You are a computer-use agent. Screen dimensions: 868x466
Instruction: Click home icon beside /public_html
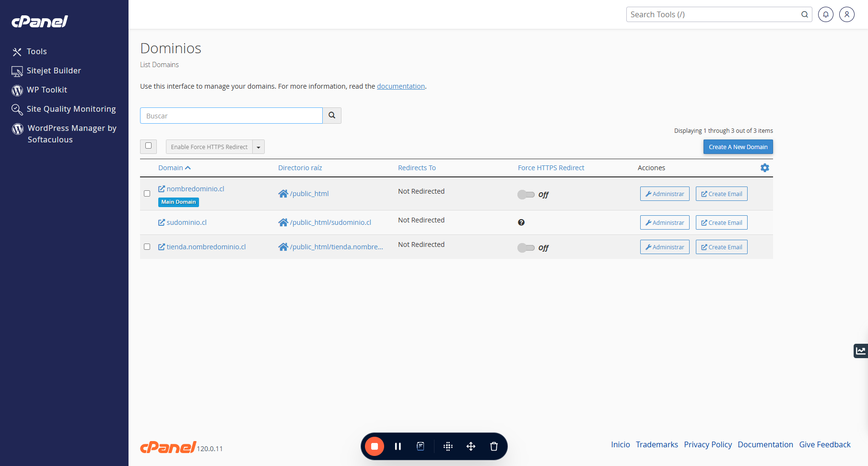coord(283,194)
